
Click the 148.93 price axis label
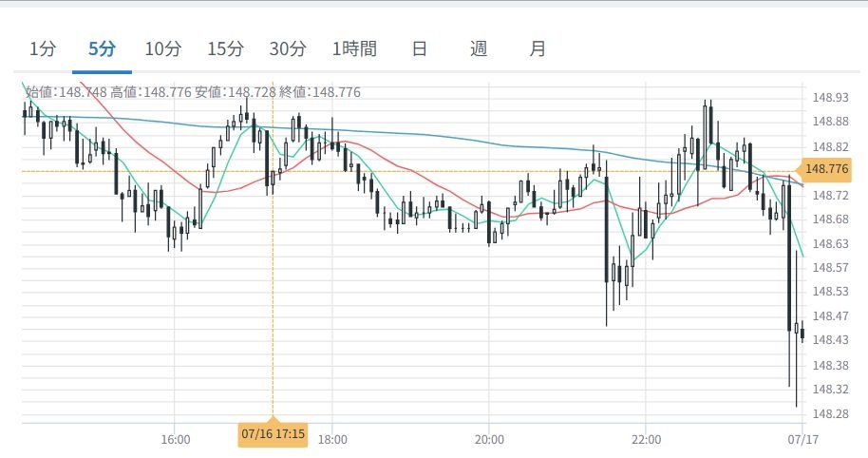[830, 97]
